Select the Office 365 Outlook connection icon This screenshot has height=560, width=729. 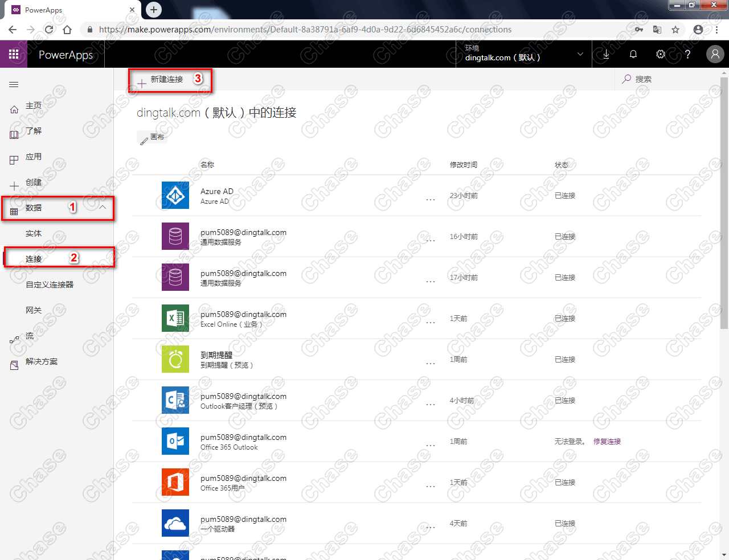coord(175,441)
